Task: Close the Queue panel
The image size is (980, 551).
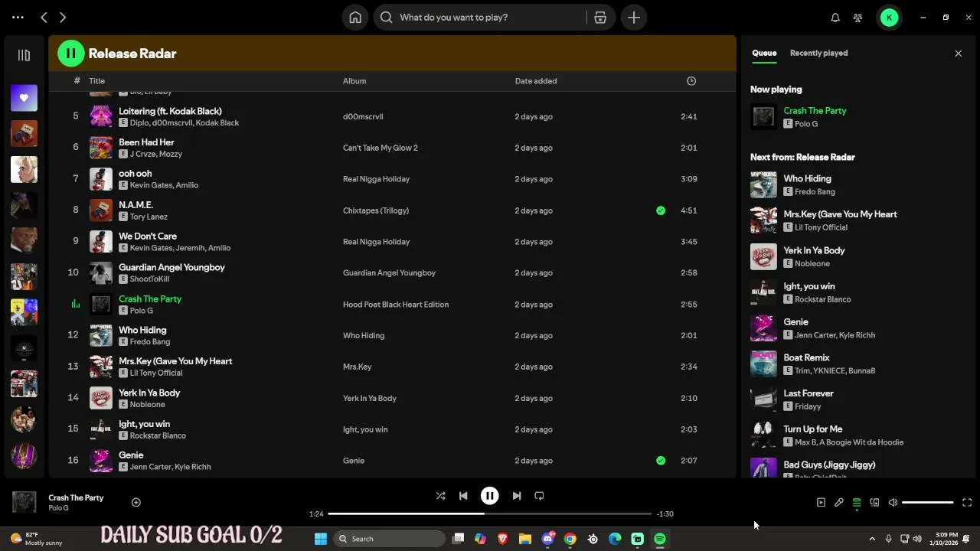Action: pos(958,53)
